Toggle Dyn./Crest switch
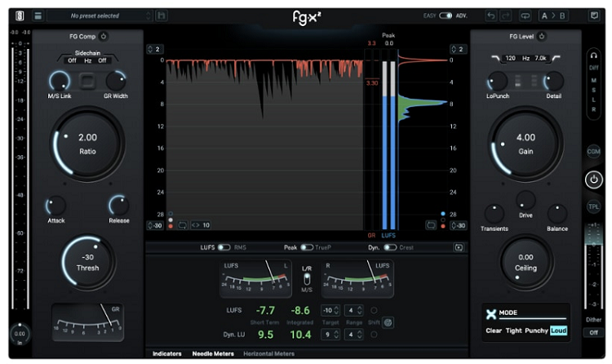Screen dimensions: 612x364 pyautogui.click(x=390, y=247)
